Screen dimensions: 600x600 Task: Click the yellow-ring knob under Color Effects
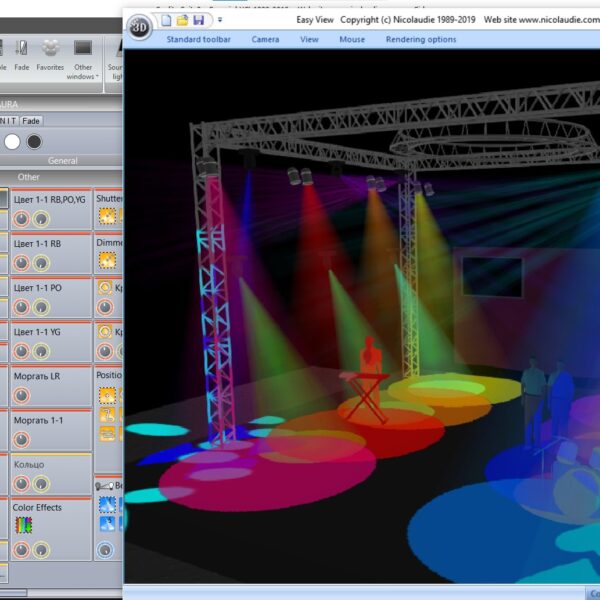point(41,550)
